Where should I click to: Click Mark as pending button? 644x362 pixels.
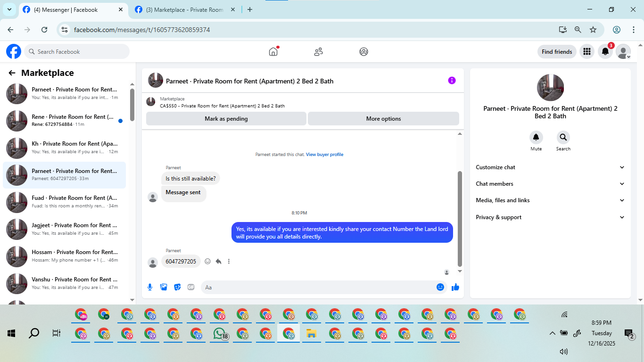tap(226, 119)
